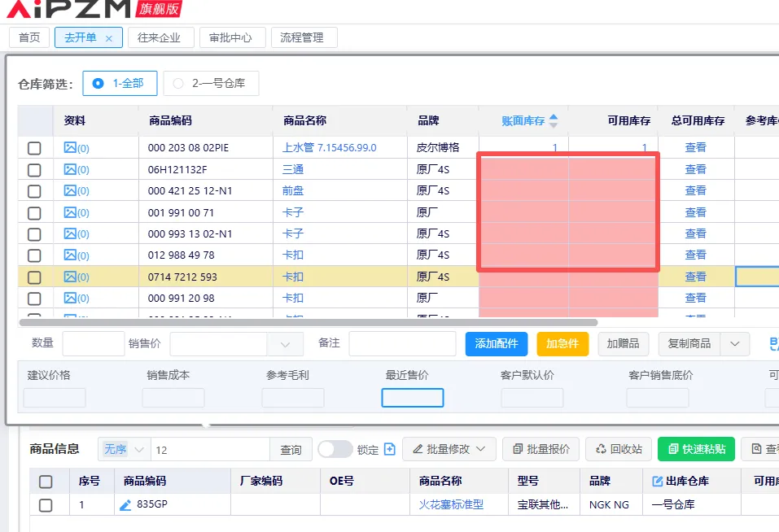Click the 备注 input field
The width and height of the screenshot is (779, 532).
coord(402,343)
